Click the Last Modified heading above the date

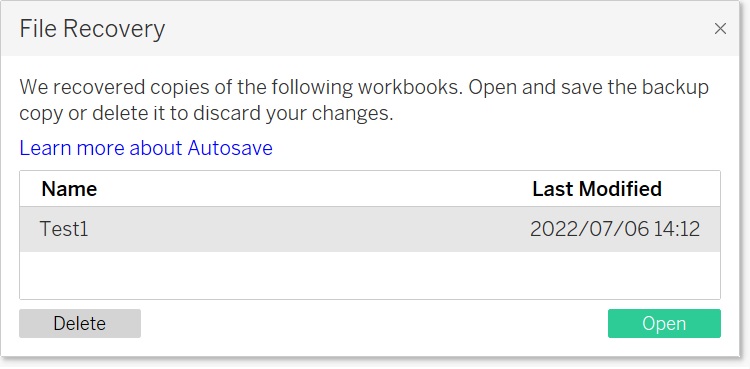click(x=597, y=189)
